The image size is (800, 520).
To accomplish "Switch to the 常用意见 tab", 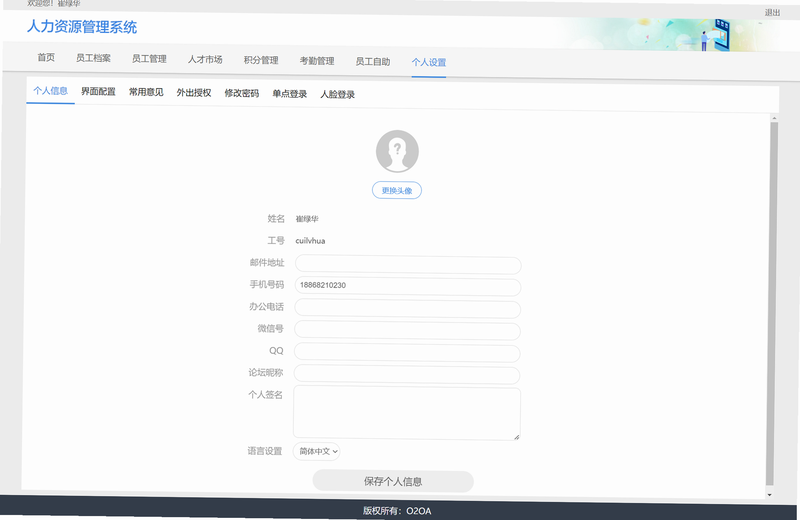I will [x=146, y=92].
